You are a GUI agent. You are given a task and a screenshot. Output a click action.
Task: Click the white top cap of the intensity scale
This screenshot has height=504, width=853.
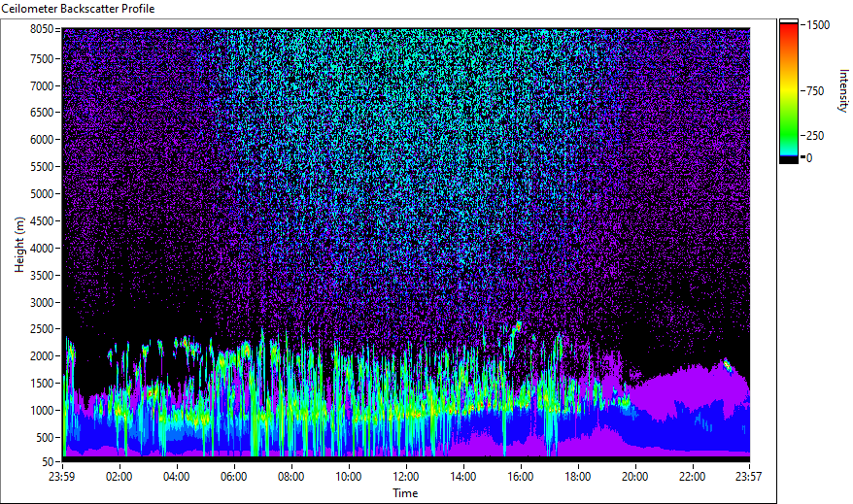point(789,21)
